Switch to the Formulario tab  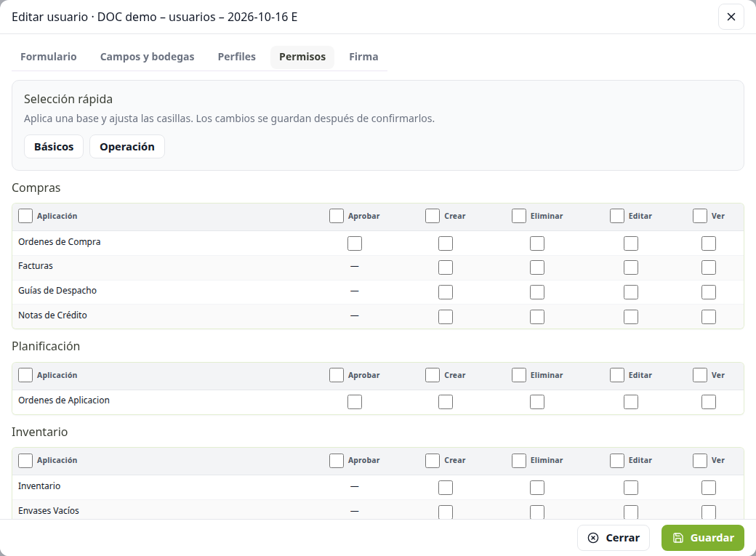point(48,57)
